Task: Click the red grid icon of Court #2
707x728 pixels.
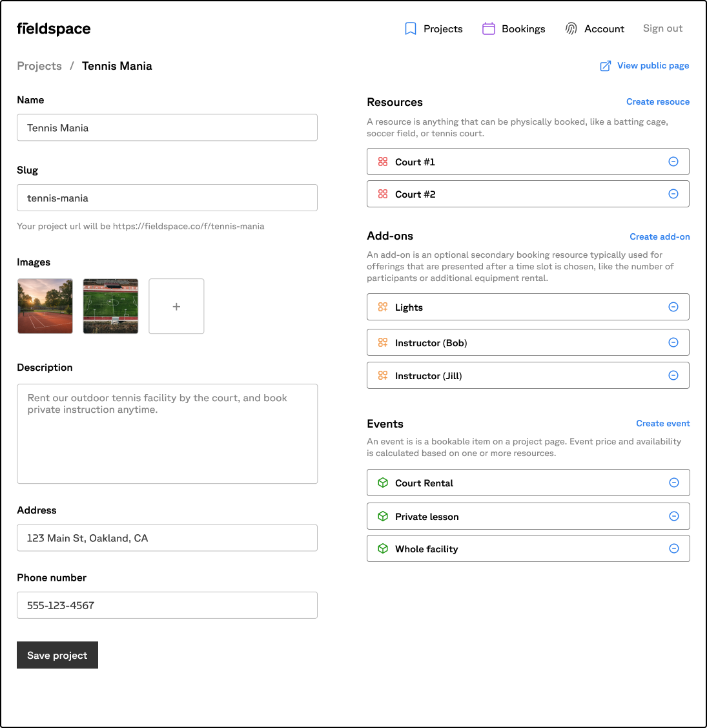Action: click(382, 194)
